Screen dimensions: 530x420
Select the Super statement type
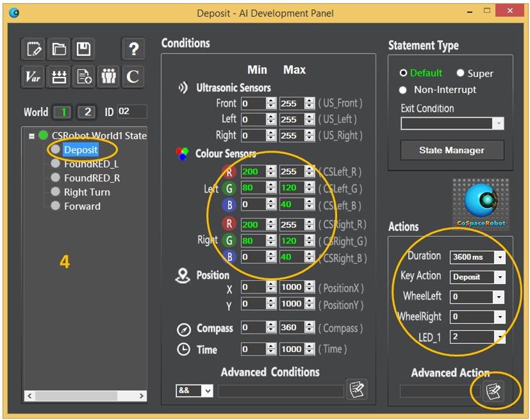460,73
